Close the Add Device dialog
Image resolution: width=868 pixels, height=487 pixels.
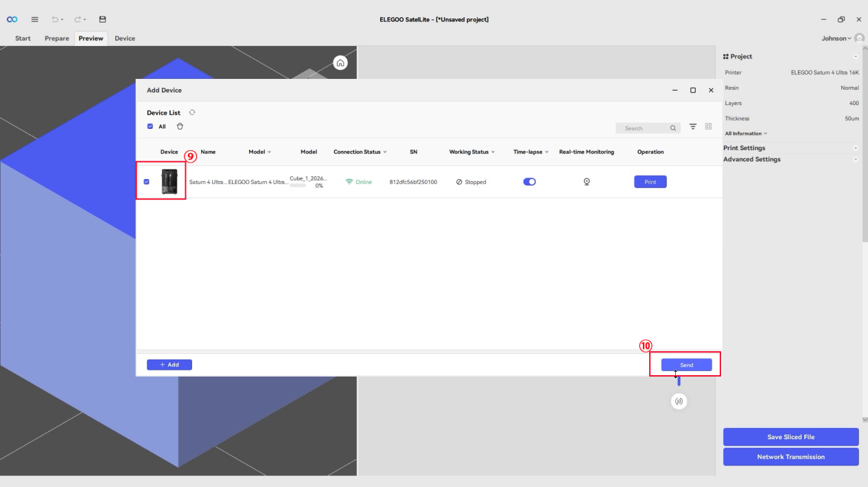pyautogui.click(x=711, y=91)
